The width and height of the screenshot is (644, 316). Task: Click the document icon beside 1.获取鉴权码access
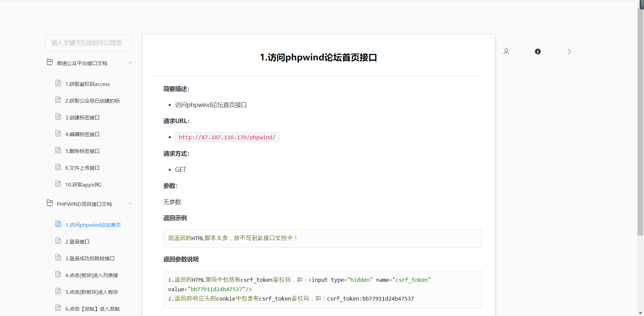click(58, 83)
